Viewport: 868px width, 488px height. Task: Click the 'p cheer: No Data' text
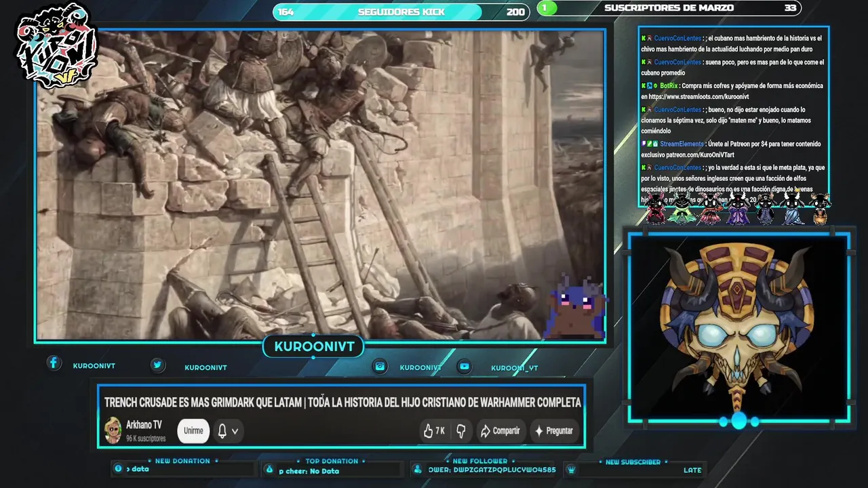[309, 471]
